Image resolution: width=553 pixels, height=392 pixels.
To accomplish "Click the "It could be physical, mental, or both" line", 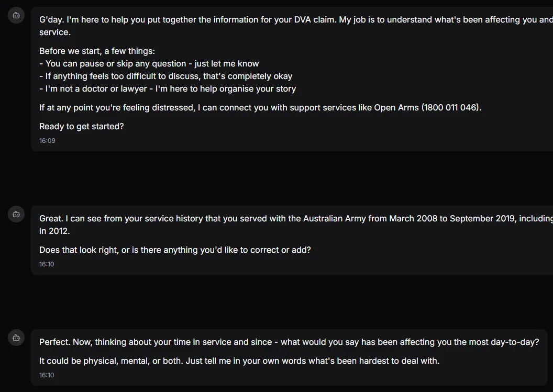I will point(239,361).
